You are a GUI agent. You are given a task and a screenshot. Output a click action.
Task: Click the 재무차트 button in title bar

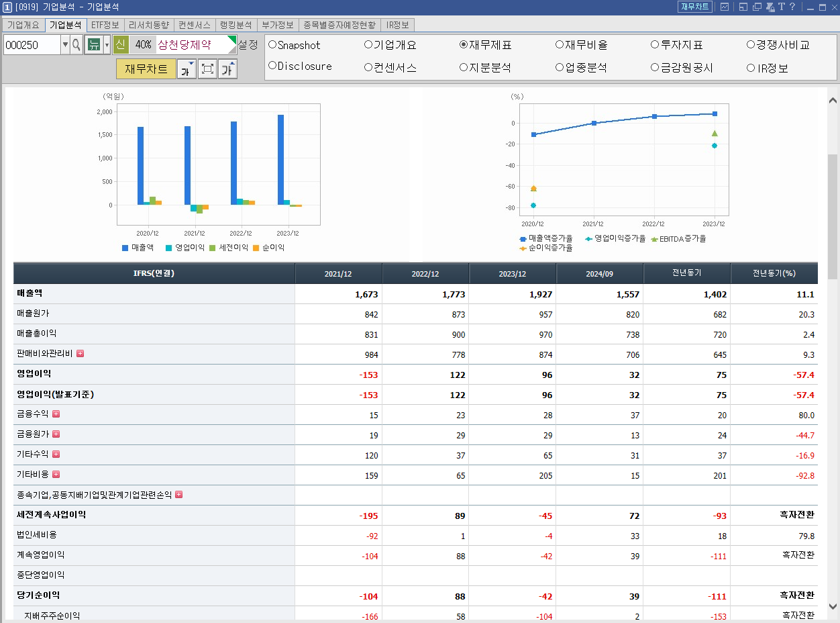point(694,7)
